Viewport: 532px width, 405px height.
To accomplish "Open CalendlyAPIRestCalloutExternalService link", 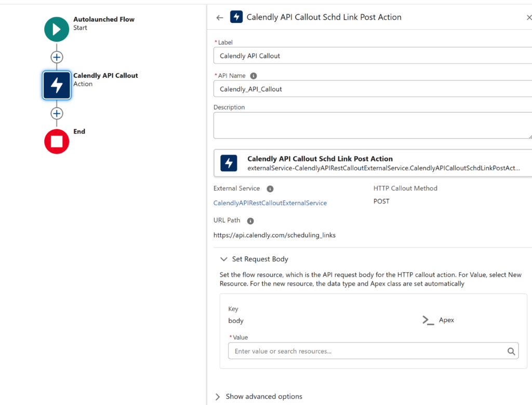I will [270, 203].
